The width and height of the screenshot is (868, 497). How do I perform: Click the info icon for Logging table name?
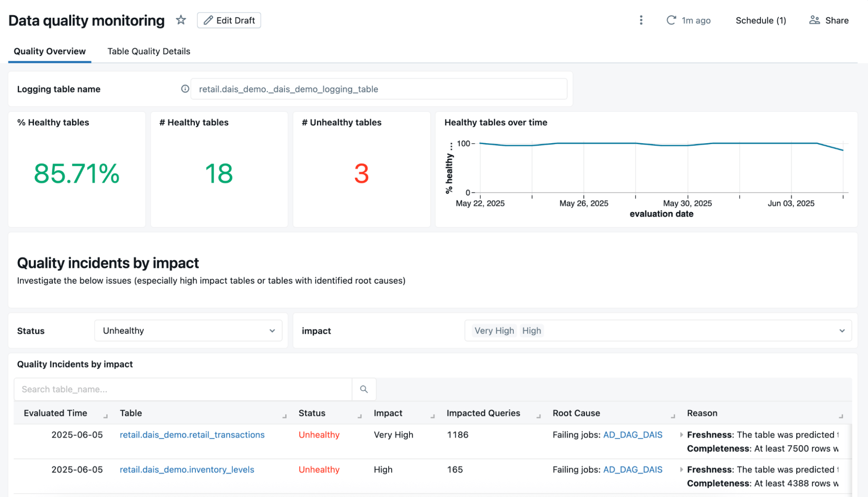(185, 89)
